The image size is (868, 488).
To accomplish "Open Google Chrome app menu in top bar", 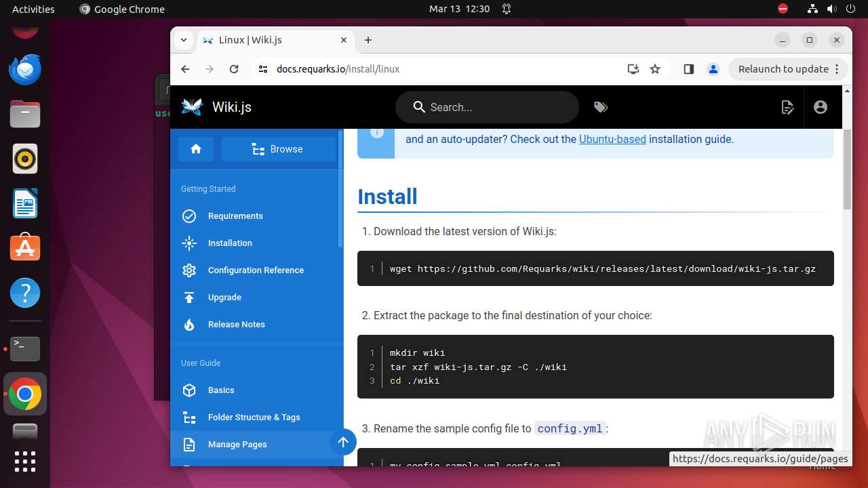I will (x=122, y=9).
